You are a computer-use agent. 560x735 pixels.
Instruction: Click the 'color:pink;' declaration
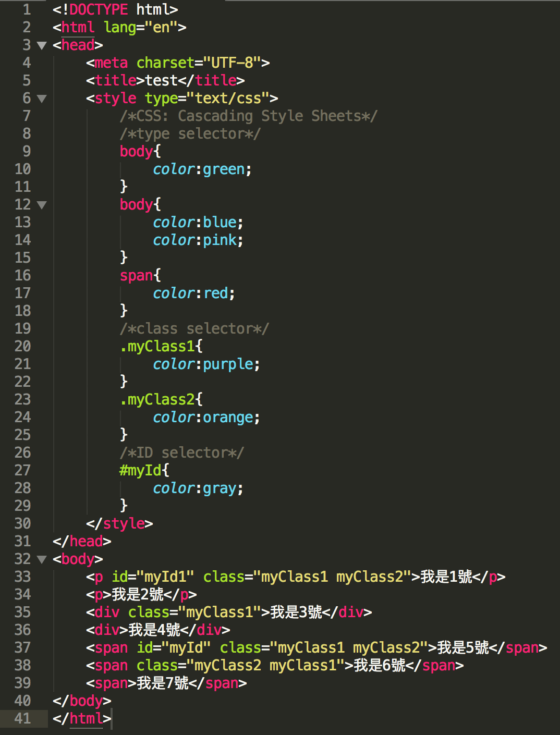point(199,240)
